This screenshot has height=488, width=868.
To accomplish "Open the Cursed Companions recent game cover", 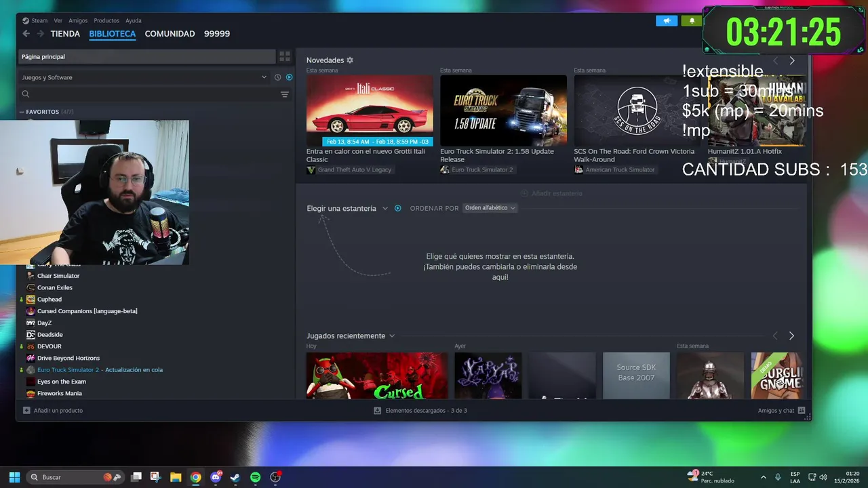I will pos(377,375).
